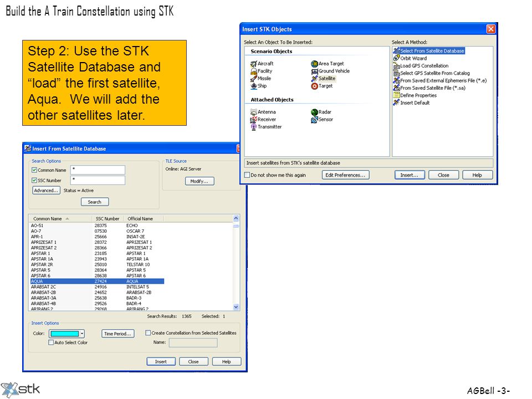532x399 pixels.
Task: Open the Advanced search options
Action: 46,190
